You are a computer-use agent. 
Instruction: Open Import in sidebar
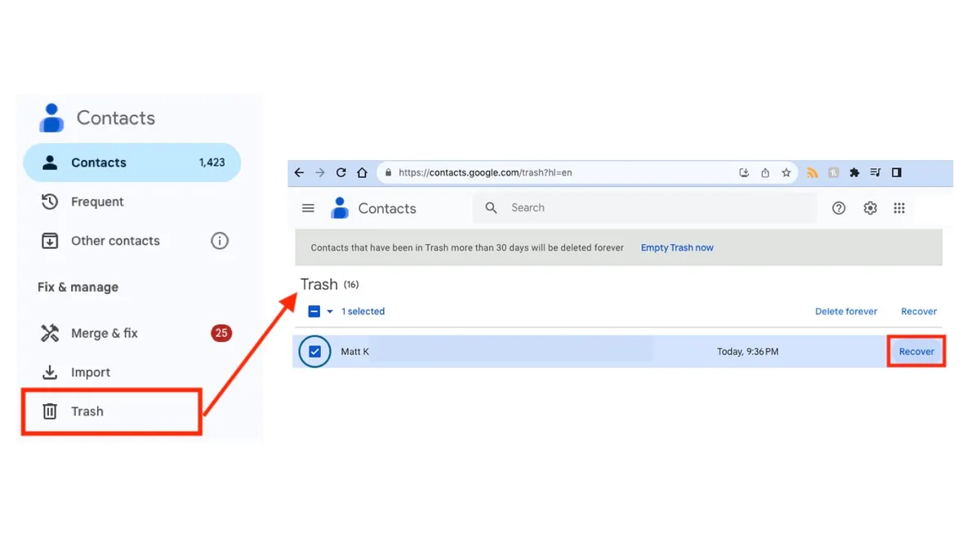pos(76,372)
